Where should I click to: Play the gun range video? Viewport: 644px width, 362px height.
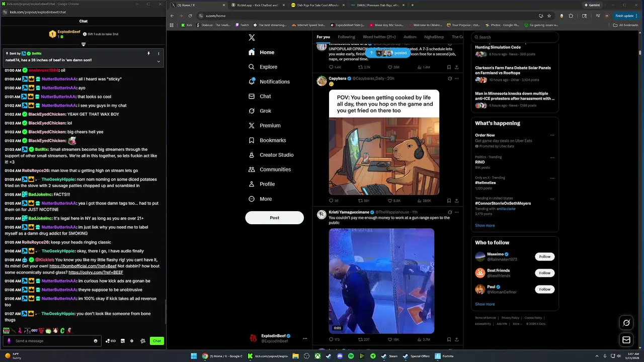point(381,281)
